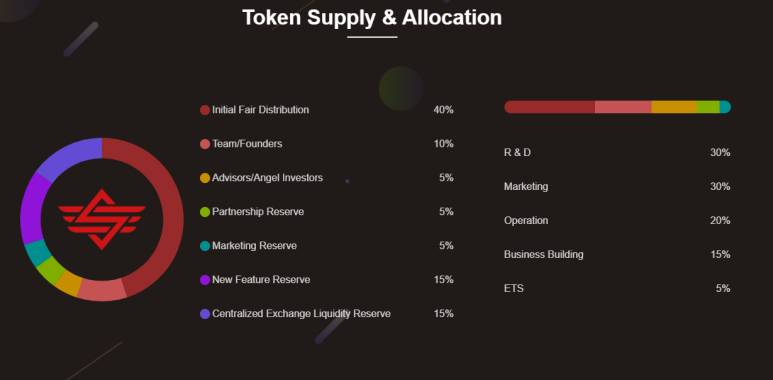Click the teal Marketing Reserve legend dot
This screenshot has width=773, height=380.
point(205,245)
